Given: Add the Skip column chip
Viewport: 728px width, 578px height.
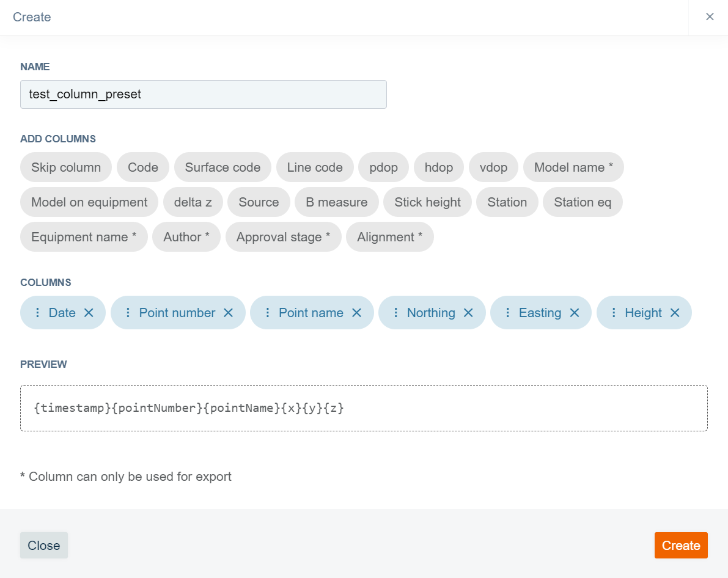Looking at the screenshot, I should click(x=66, y=167).
